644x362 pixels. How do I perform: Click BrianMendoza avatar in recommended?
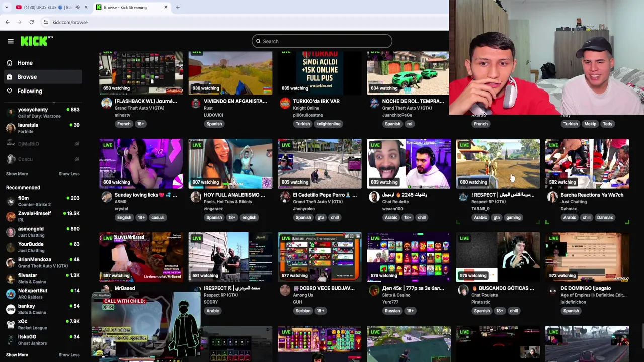pyautogui.click(x=11, y=263)
